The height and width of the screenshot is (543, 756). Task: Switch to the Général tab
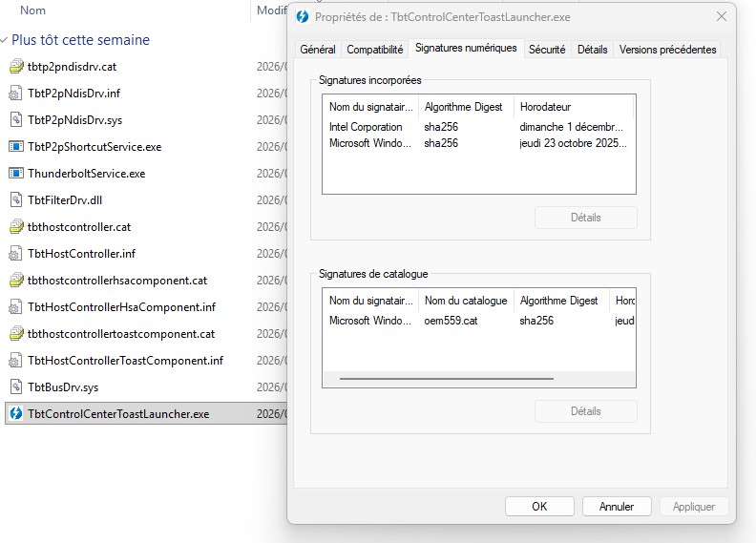pyautogui.click(x=317, y=50)
